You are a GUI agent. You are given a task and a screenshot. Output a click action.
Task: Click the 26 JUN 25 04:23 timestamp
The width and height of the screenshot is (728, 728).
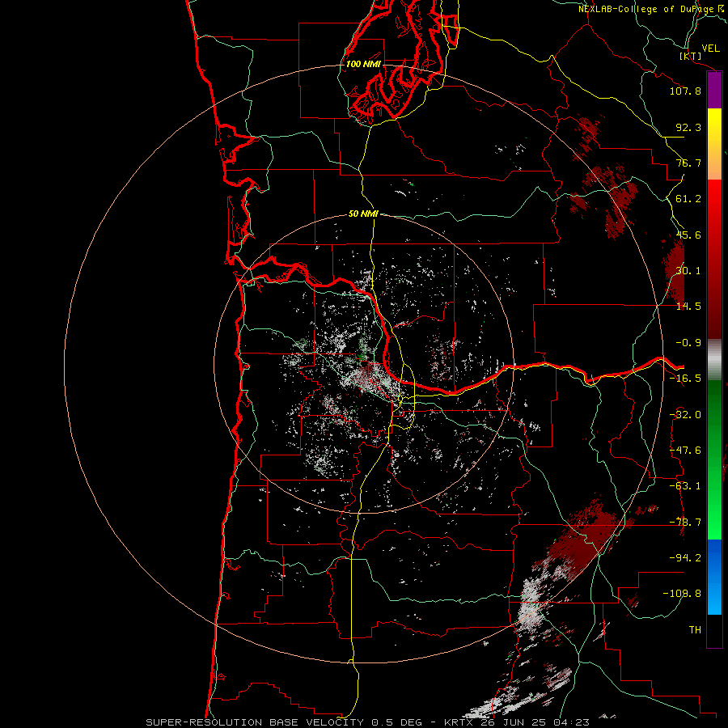tap(535, 722)
